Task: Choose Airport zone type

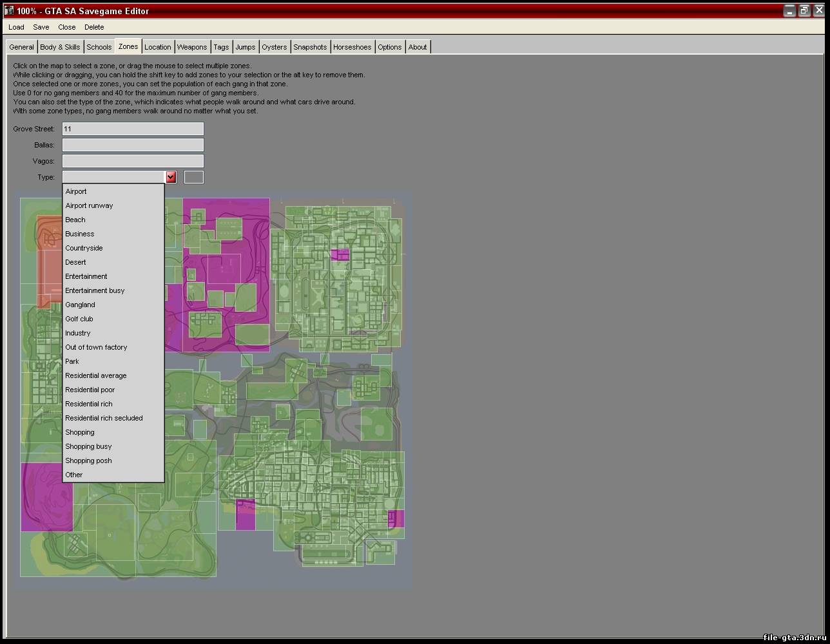Action: pyautogui.click(x=113, y=191)
